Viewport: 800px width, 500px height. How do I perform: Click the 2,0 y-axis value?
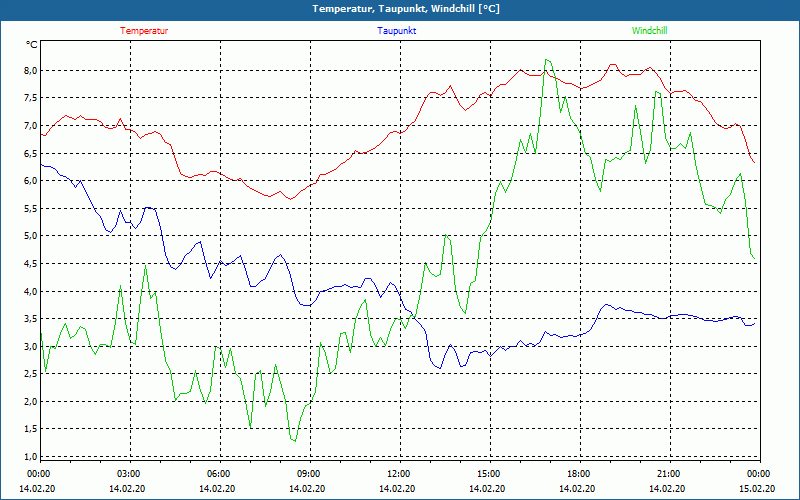point(31,402)
